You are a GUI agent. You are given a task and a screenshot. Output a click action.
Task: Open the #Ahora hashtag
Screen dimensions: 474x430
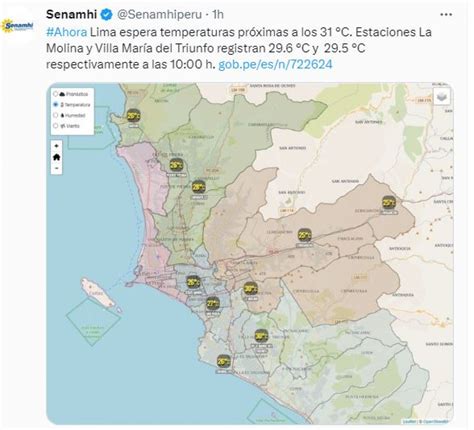click(66, 32)
